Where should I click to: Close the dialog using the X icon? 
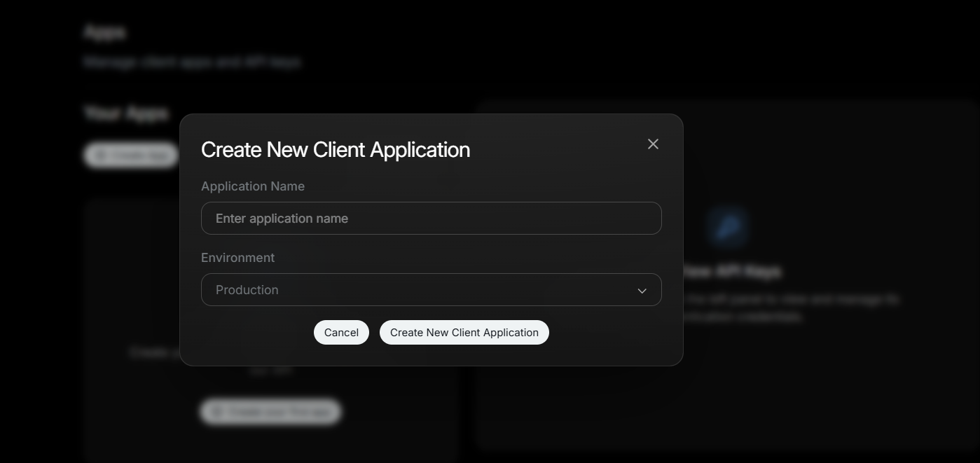[652, 144]
